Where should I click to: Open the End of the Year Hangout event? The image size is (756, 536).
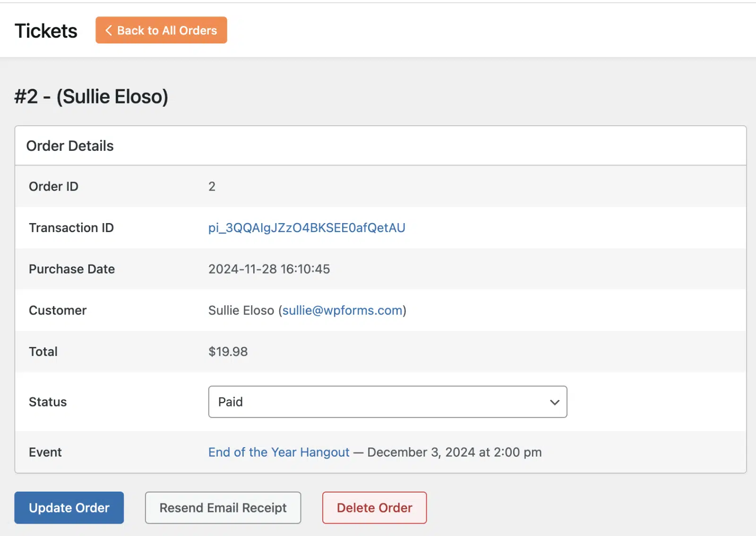click(x=279, y=452)
